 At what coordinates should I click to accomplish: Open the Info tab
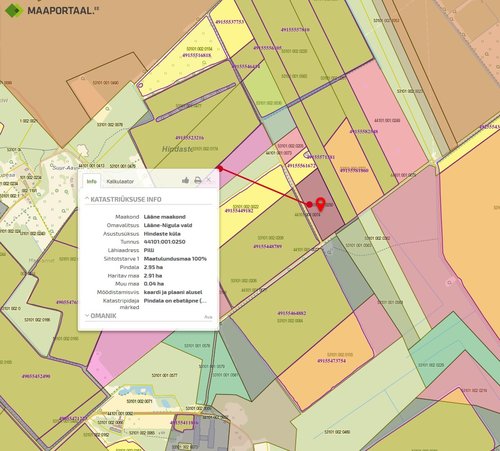92,181
